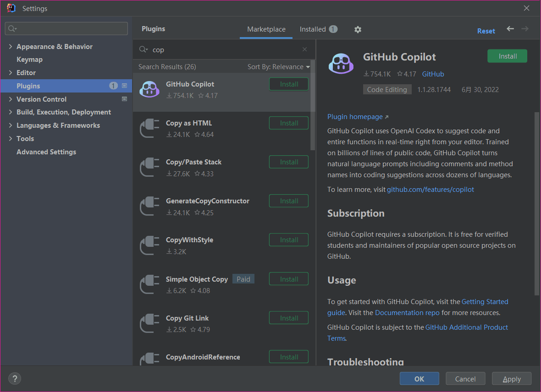
Task: Install the Simple Object Copy plugin
Action: coord(289,279)
